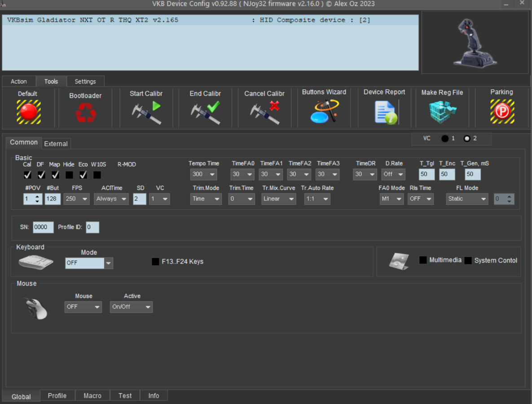Open the VC dropdown in Basic section
This screenshot has width=532, height=404.
click(159, 199)
